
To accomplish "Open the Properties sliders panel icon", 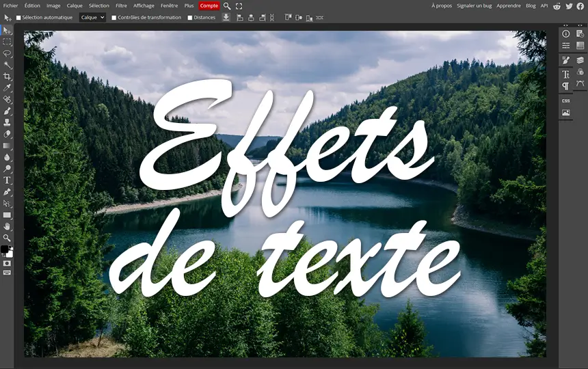I will 566,45.
